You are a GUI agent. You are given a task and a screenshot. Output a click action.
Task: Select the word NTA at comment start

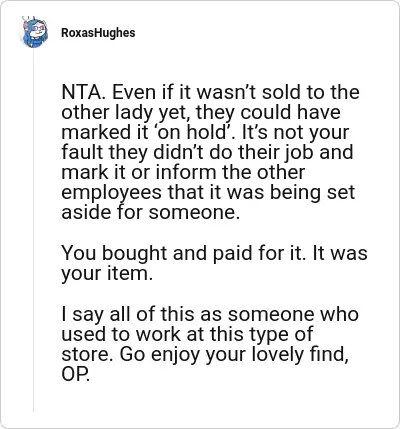tap(79, 92)
